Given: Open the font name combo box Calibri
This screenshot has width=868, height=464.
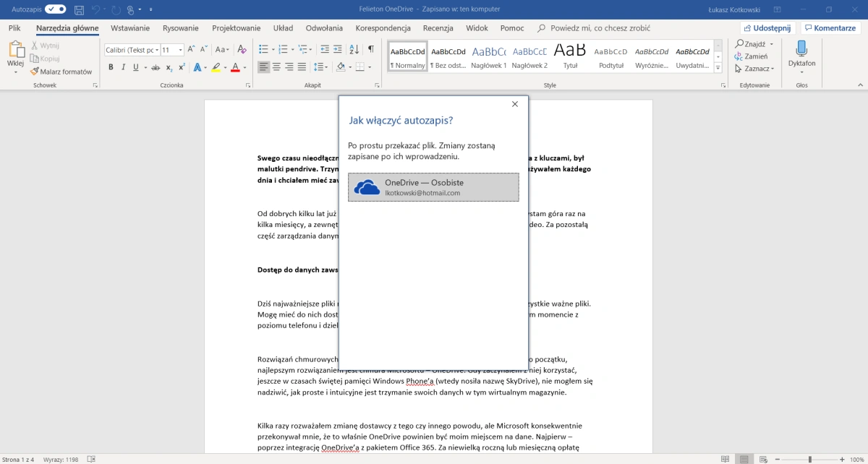Looking at the screenshot, I should click(132, 50).
